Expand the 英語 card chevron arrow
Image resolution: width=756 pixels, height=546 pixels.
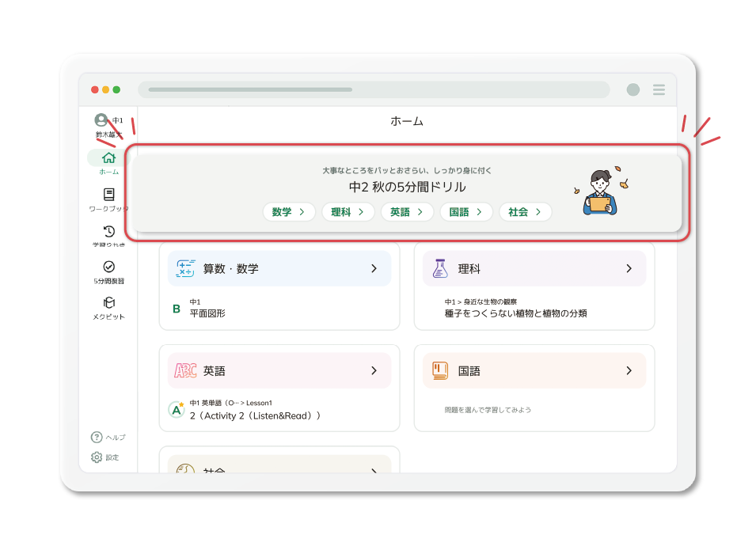coord(374,370)
